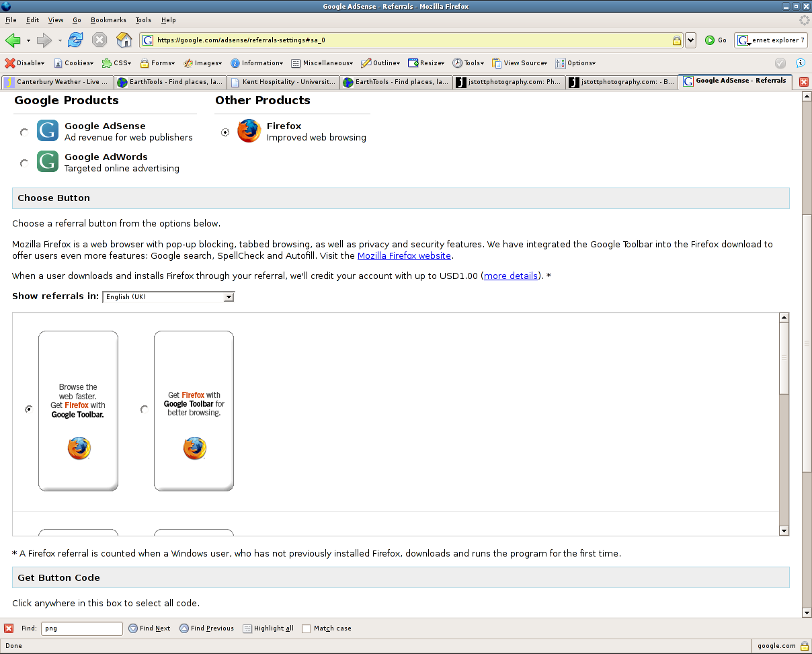The image size is (812, 654).
Task: Open the search engine selector dropdown
Action: pos(743,41)
